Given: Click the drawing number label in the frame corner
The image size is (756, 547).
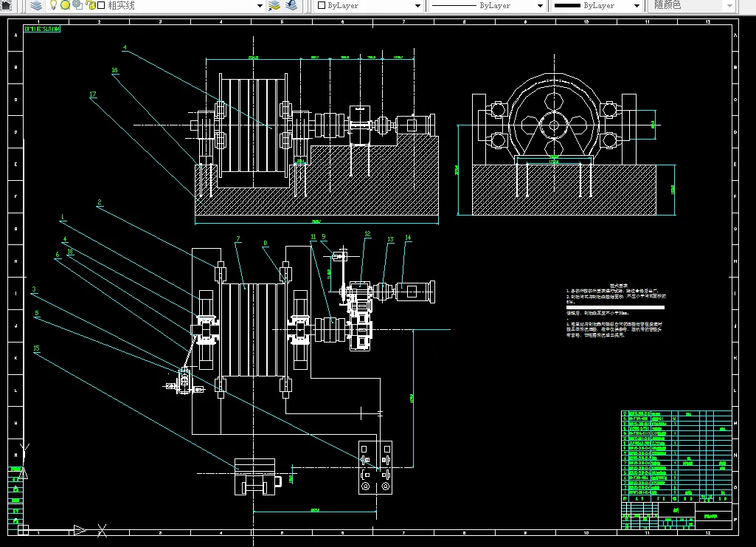Looking at the screenshot, I should [x=42, y=29].
